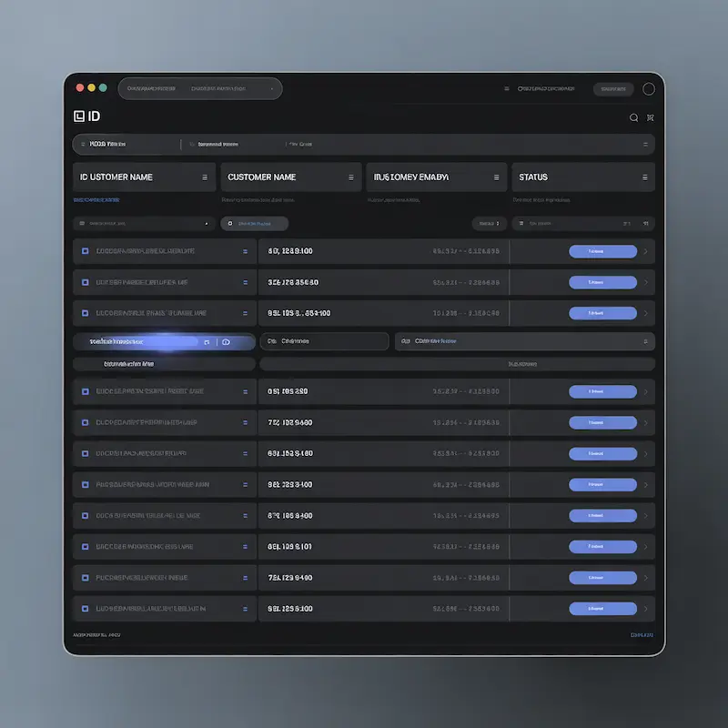
Task: Click the ID app logo icon at top-left
Action: (80, 116)
